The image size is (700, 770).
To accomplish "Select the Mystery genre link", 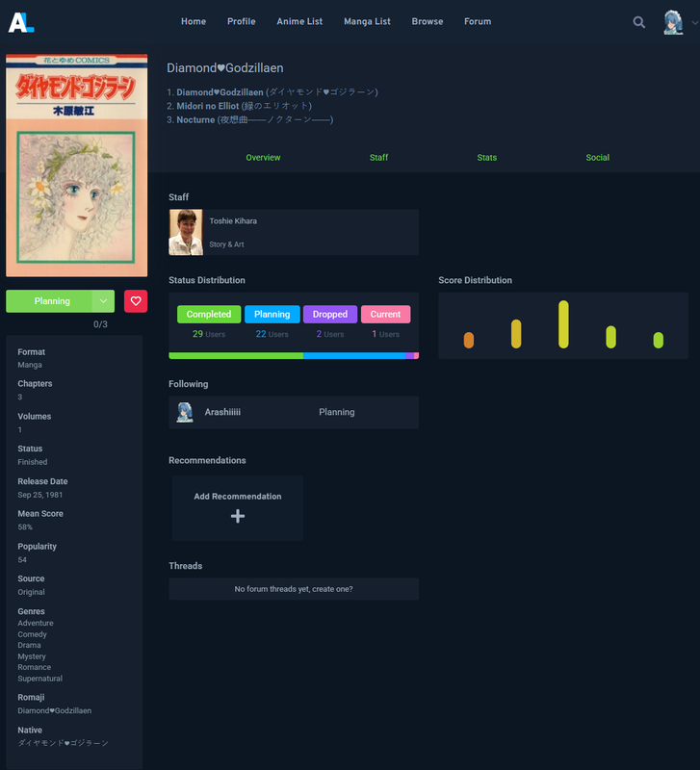I will coord(32,656).
